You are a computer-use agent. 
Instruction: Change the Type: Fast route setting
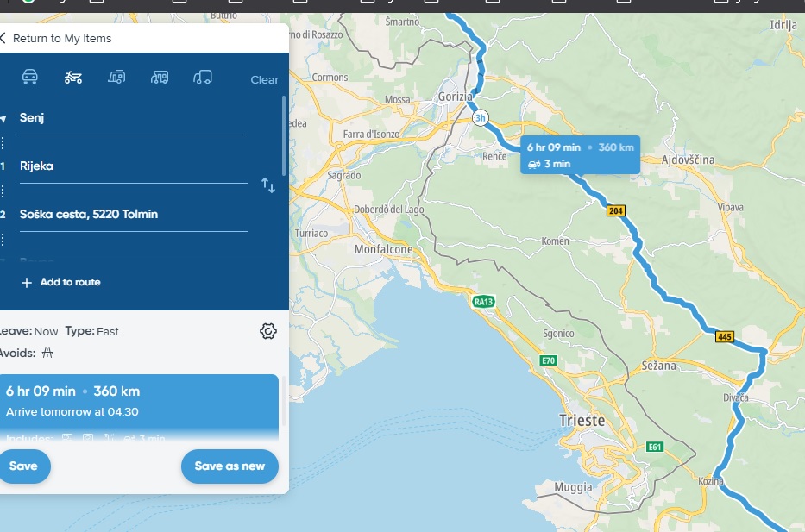pyautogui.click(x=92, y=331)
